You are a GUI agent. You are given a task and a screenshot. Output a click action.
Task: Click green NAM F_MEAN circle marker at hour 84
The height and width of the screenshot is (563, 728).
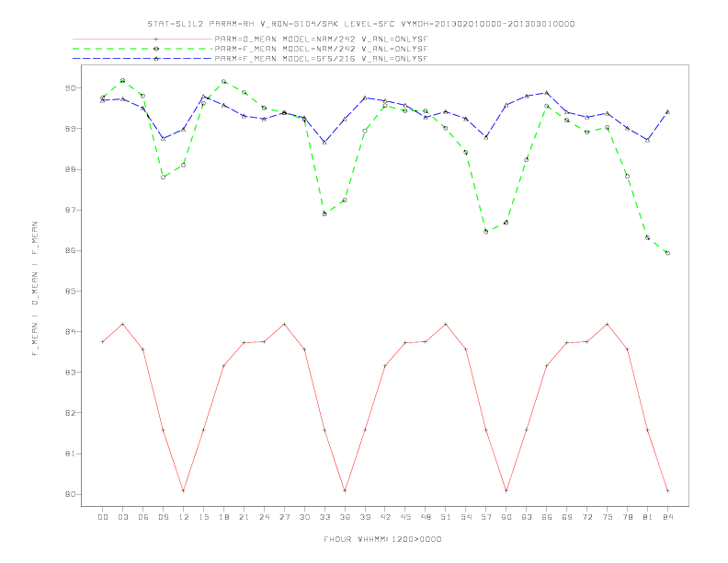667,253
